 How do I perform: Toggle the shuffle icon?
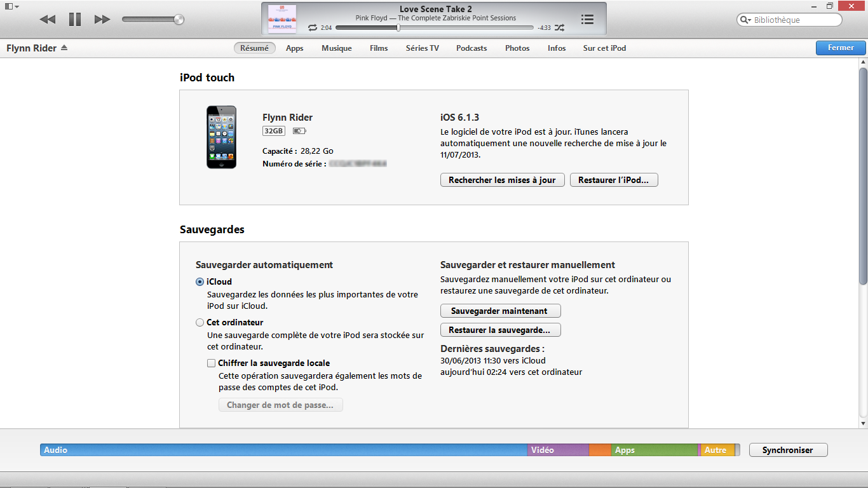pos(559,28)
